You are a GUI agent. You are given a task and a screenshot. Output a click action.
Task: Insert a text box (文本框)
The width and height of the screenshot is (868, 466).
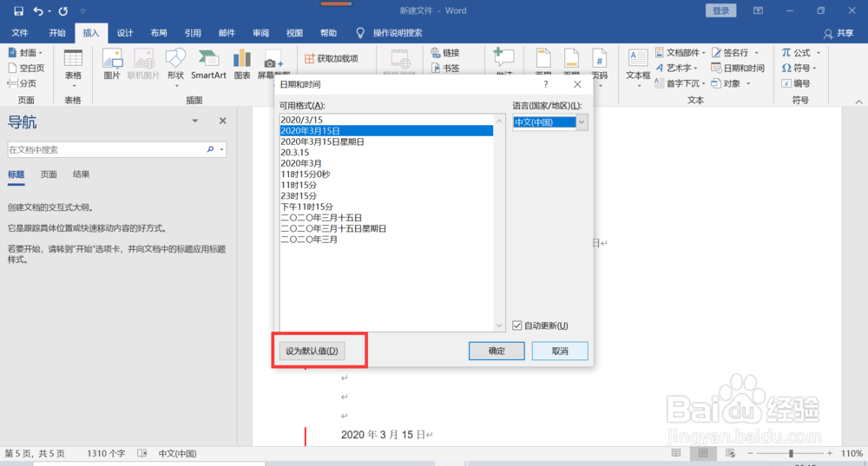(x=638, y=68)
